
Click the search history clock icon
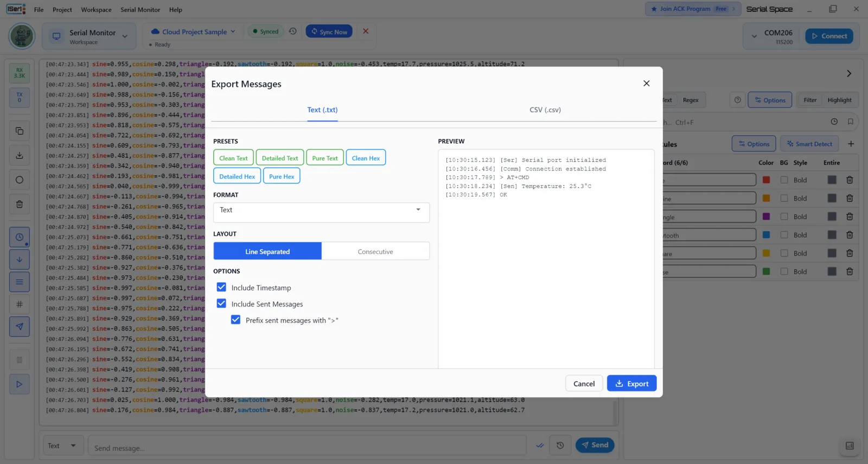834,122
